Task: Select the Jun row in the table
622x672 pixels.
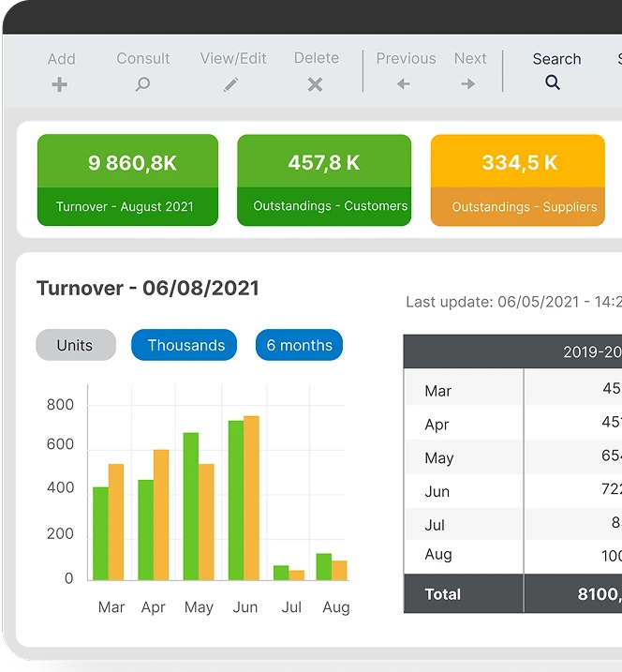Action: (x=512, y=491)
